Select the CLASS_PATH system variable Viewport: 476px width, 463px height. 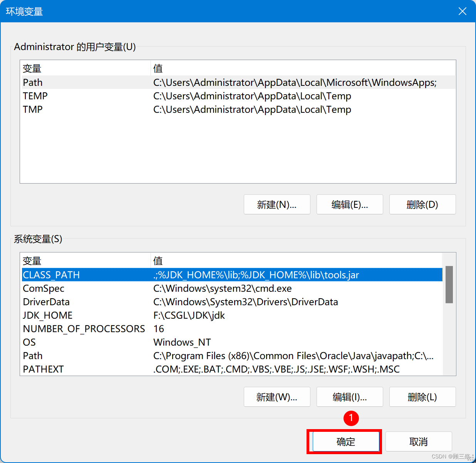click(x=232, y=275)
